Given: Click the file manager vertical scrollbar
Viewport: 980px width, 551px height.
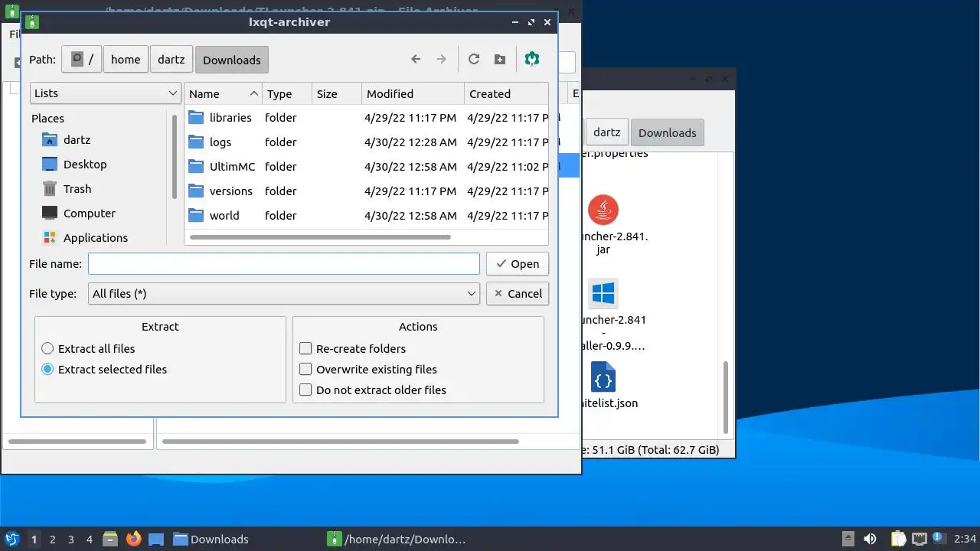Looking at the screenshot, I should 726,397.
